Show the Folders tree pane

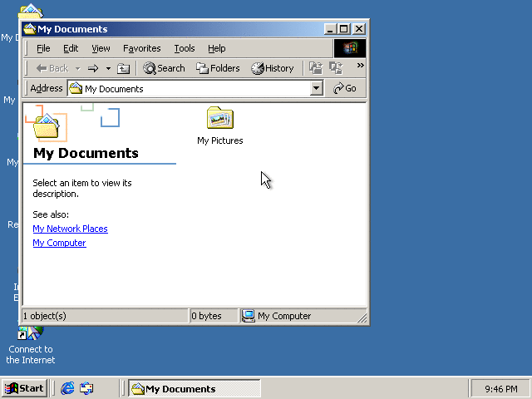point(218,68)
